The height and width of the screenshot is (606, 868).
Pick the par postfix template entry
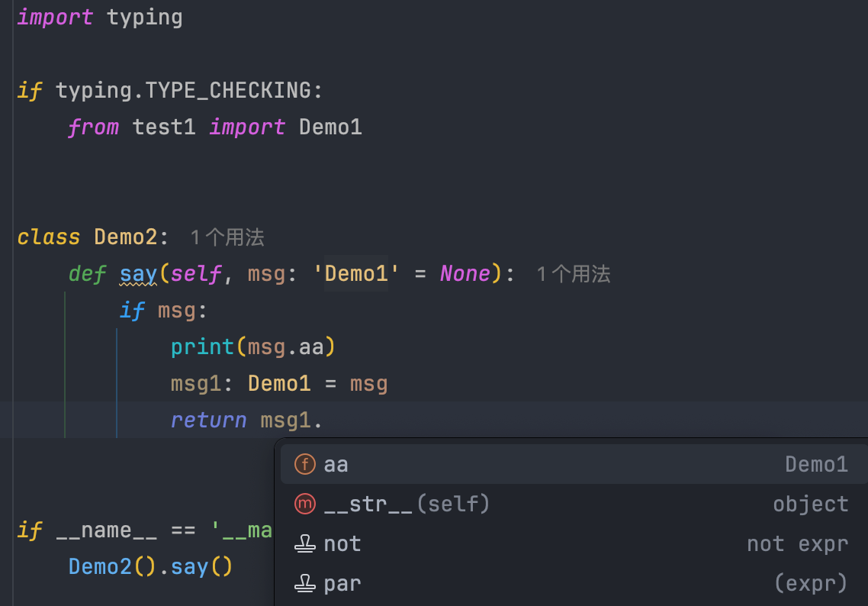pyautogui.click(x=342, y=583)
